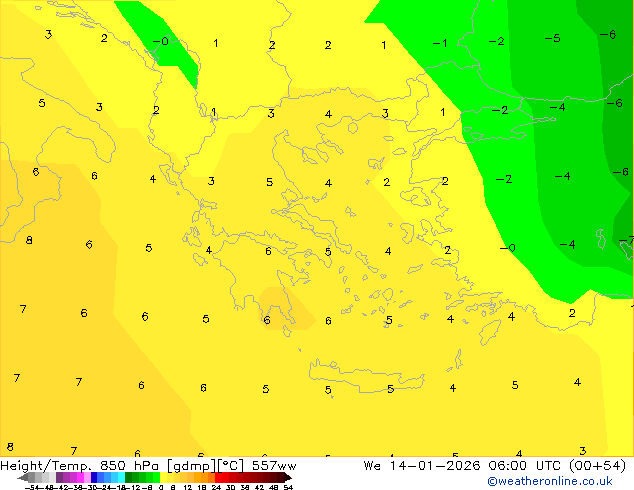Click the legend scale label 12
The width and height of the screenshot is (634, 490).
pyautogui.click(x=188, y=487)
